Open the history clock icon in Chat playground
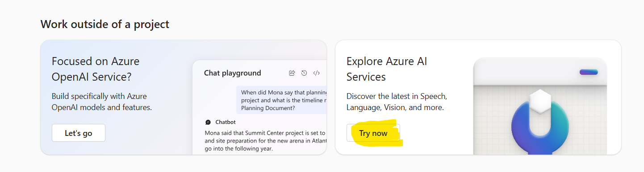 click(304, 73)
